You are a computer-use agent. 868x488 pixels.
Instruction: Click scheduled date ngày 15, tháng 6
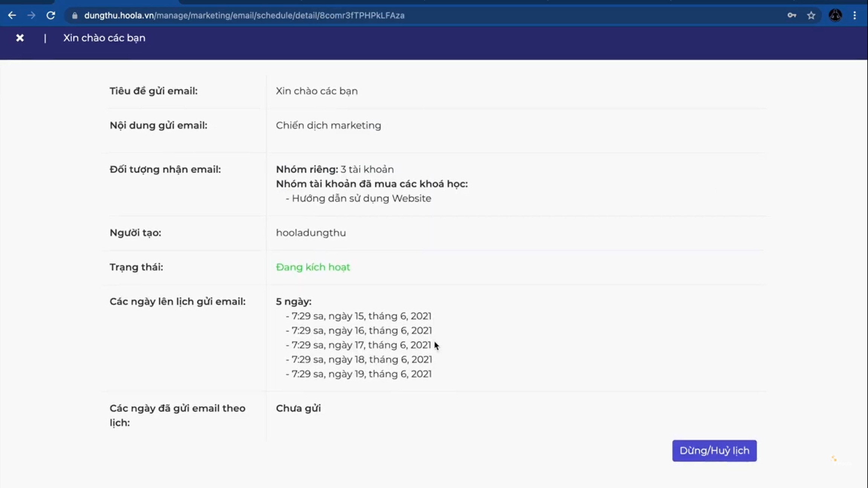[x=361, y=316]
